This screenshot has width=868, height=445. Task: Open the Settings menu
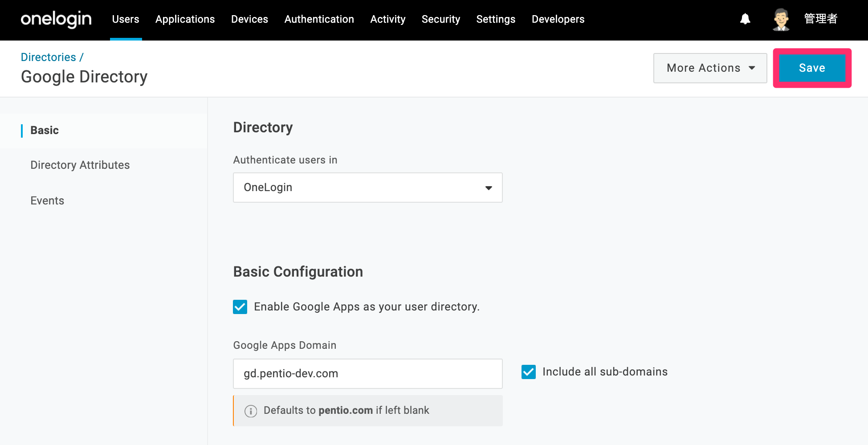496,19
